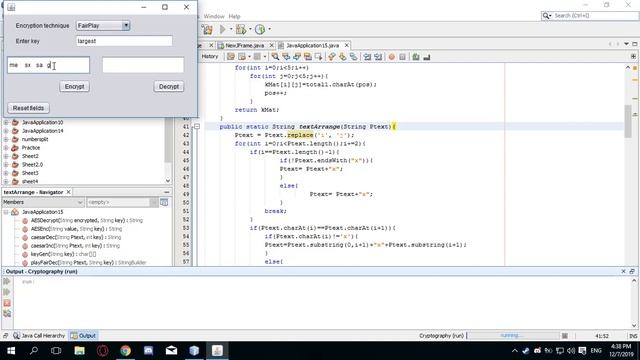Click the Debug Project toolbar icon
Image resolution: width=640 pixels, height=360 pixels.
(241, 29)
